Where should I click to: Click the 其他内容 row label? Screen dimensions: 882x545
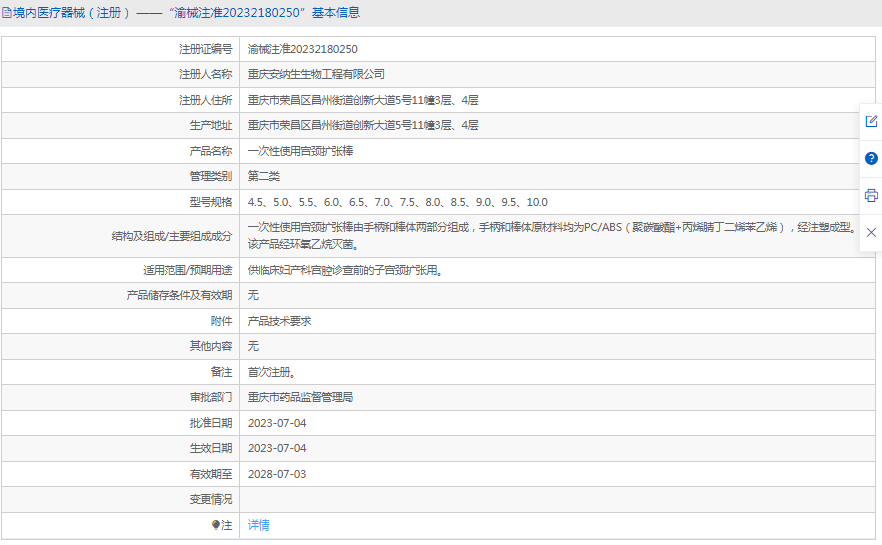coord(211,346)
